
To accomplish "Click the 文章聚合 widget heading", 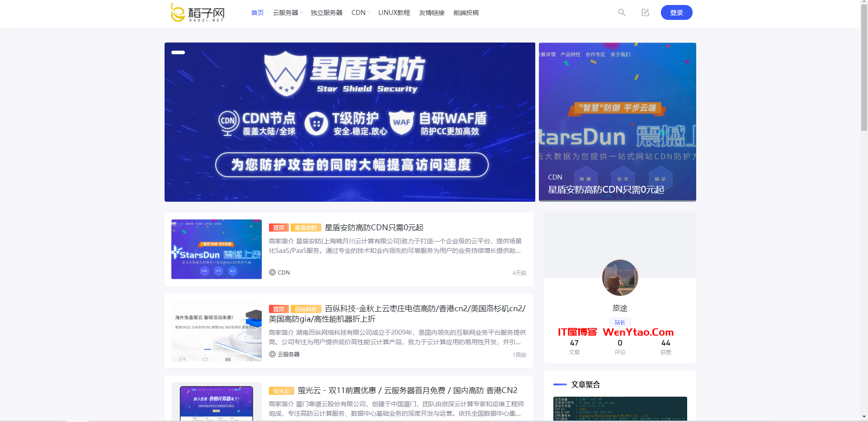I will [585, 384].
